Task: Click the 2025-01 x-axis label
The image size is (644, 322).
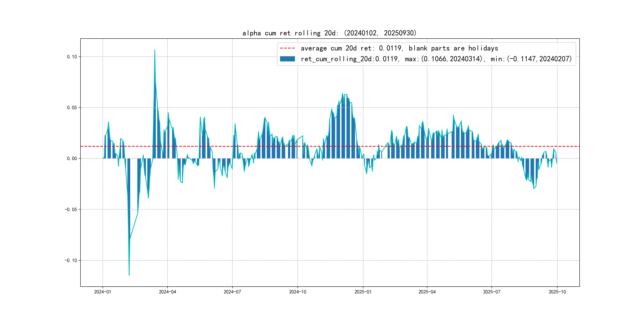Action: pyautogui.click(x=363, y=292)
